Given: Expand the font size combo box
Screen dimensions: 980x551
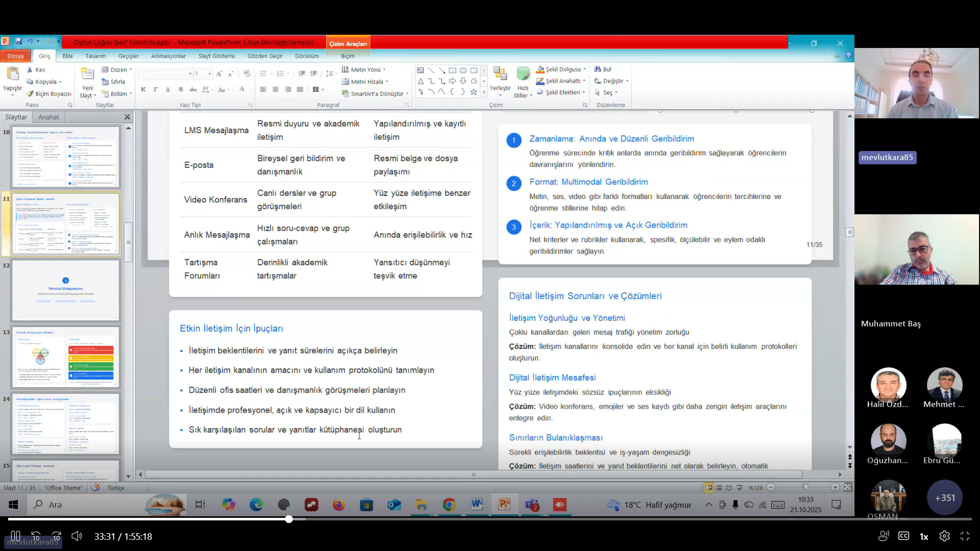Looking at the screenshot, I should [x=210, y=73].
